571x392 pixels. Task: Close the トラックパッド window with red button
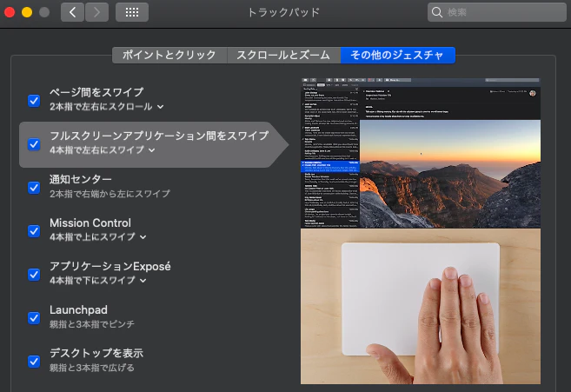[10, 12]
